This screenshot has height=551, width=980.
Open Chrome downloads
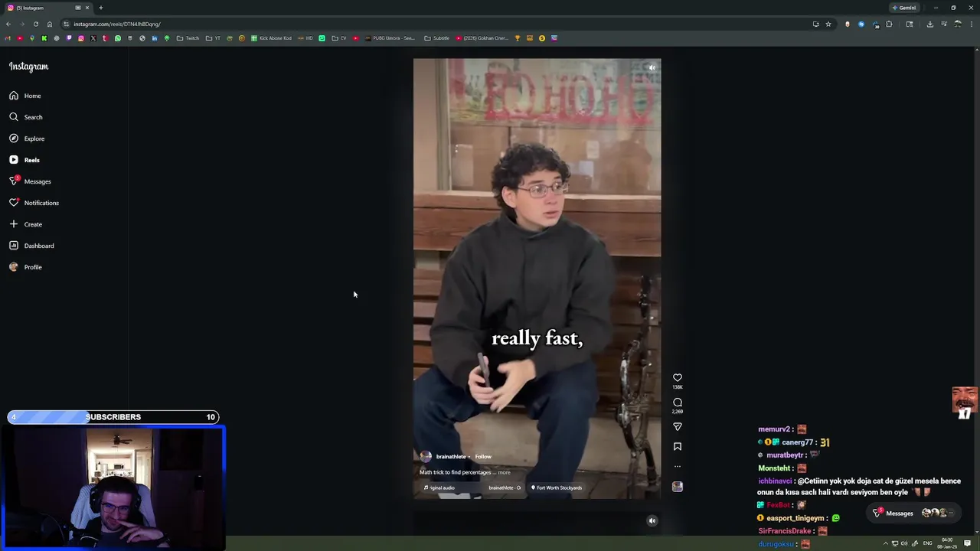929,24
